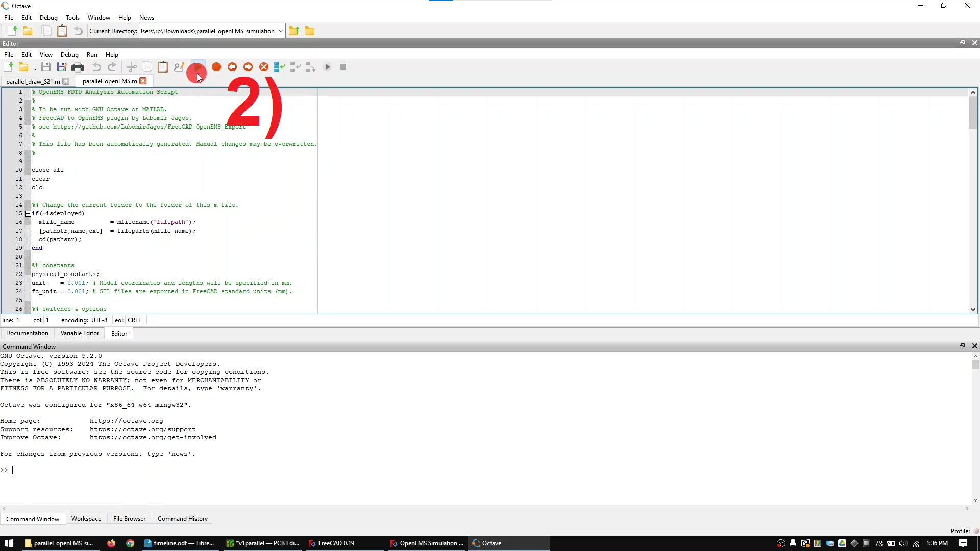Screen dimensions: 980x551
Task: Collapse the if block on line 15
Action: point(28,214)
